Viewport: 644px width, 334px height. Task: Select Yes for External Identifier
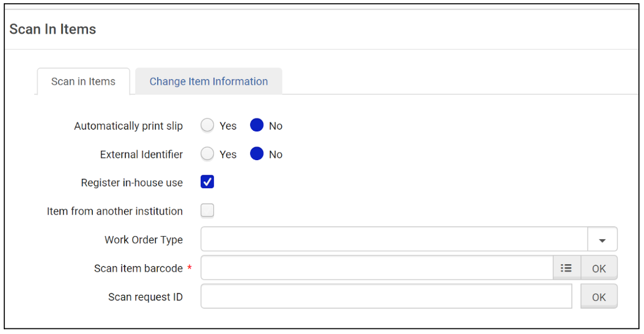(208, 155)
